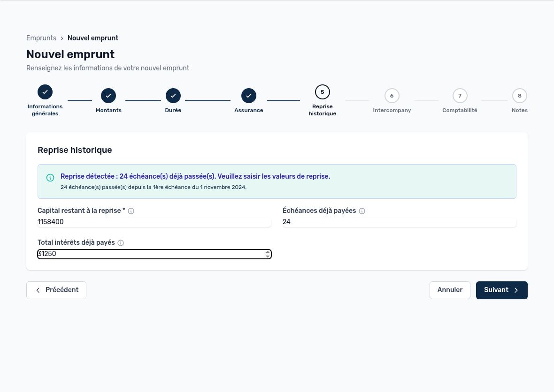Continue with the Suivant button
The height and width of the screenshot is (392, 554).
click(502, 290)
